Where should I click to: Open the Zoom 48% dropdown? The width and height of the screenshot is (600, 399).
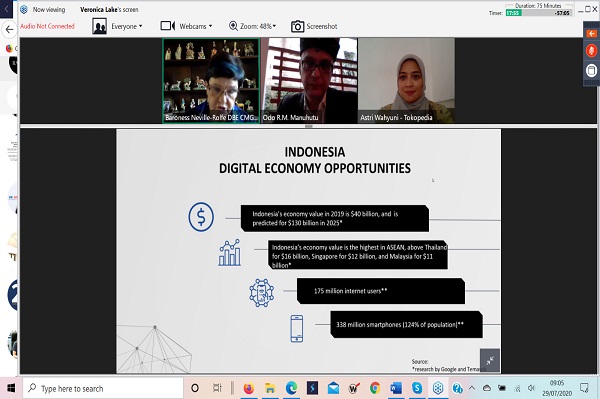click(x=252, y=26)
